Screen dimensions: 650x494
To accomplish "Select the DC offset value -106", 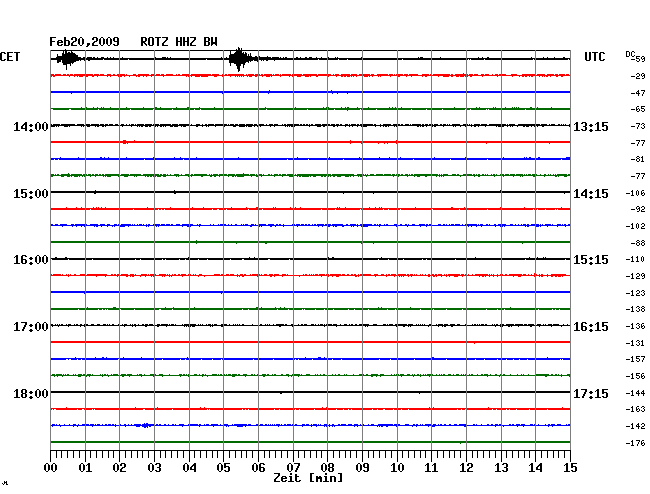I will pyautogui.click(x=635, y=193).
